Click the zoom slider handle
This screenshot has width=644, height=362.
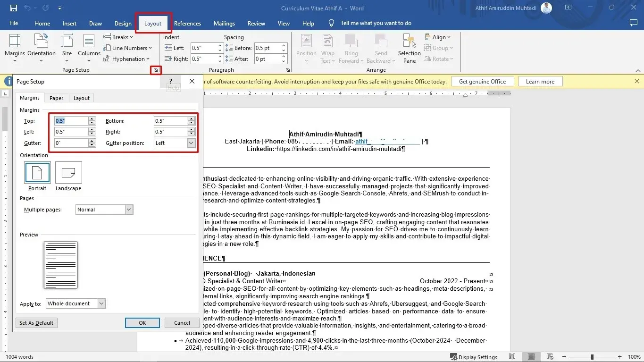(592, 357)
